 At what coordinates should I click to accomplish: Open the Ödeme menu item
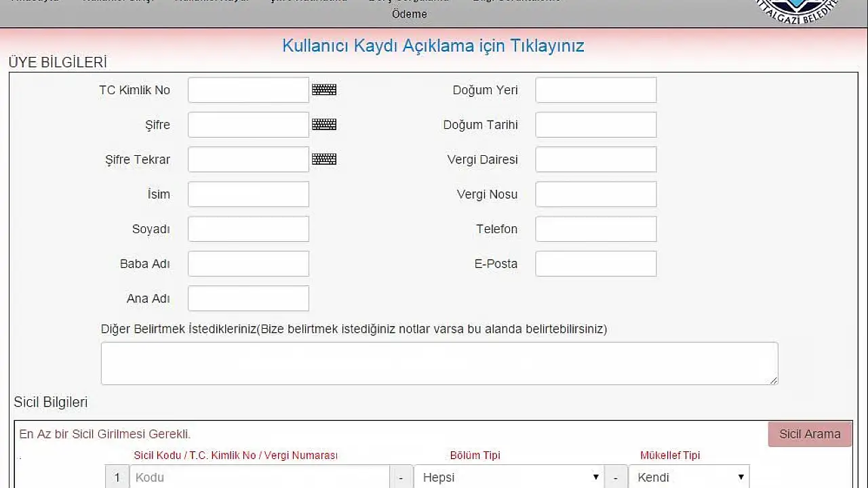(410, 14)
